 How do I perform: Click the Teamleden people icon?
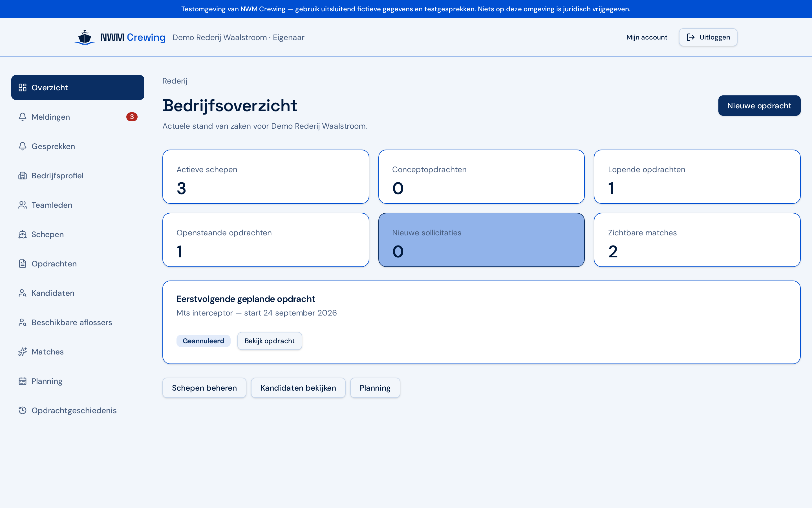click(x=23, y=205)
